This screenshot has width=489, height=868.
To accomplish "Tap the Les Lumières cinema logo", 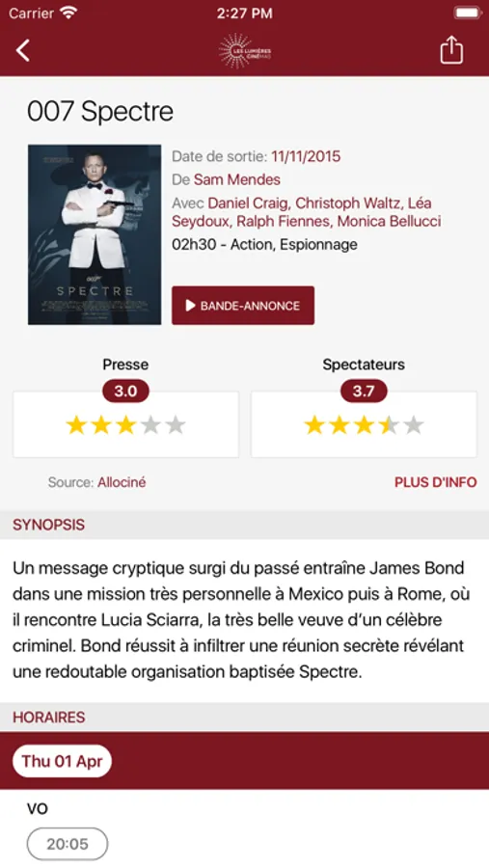I will [245, 51].
